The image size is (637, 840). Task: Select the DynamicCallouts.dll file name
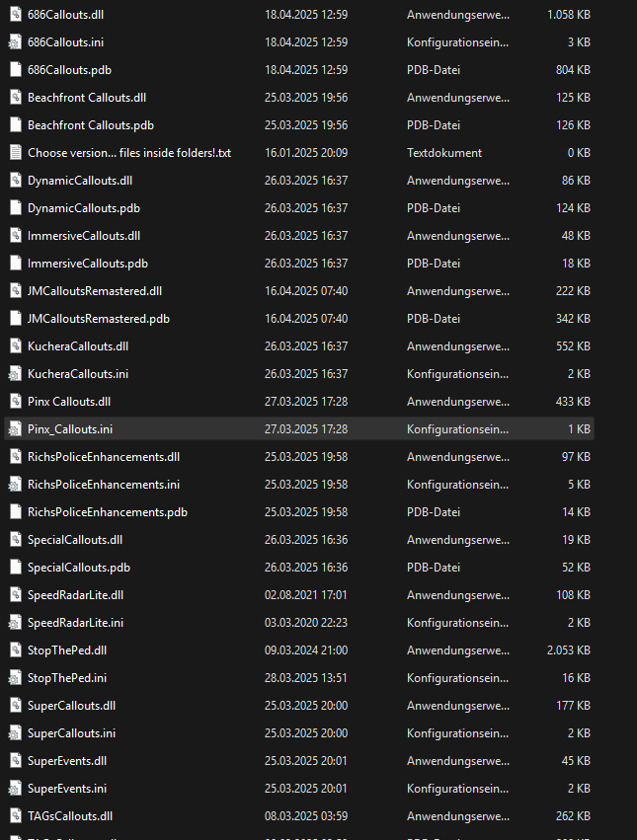point(79,181)
